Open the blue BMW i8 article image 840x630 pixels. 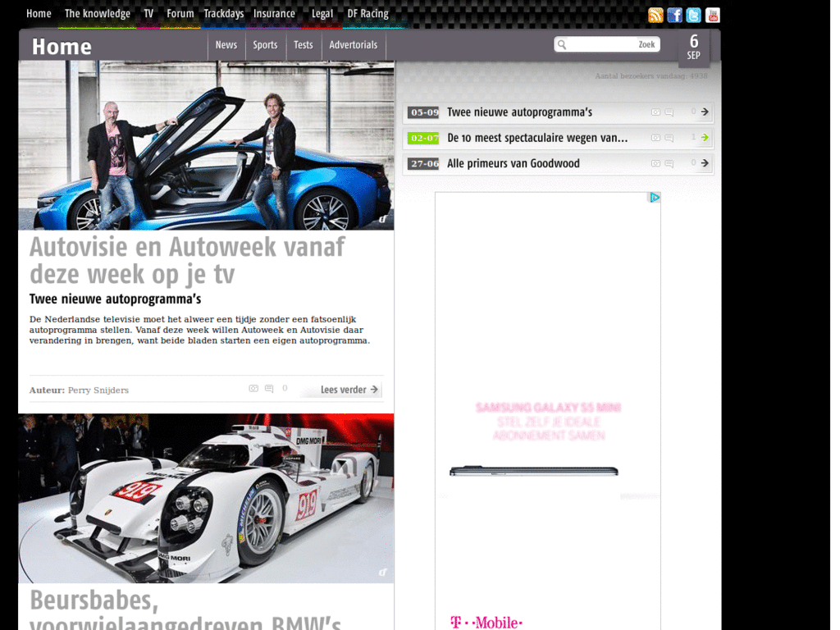pyautogui.click(x=206, y=145)
